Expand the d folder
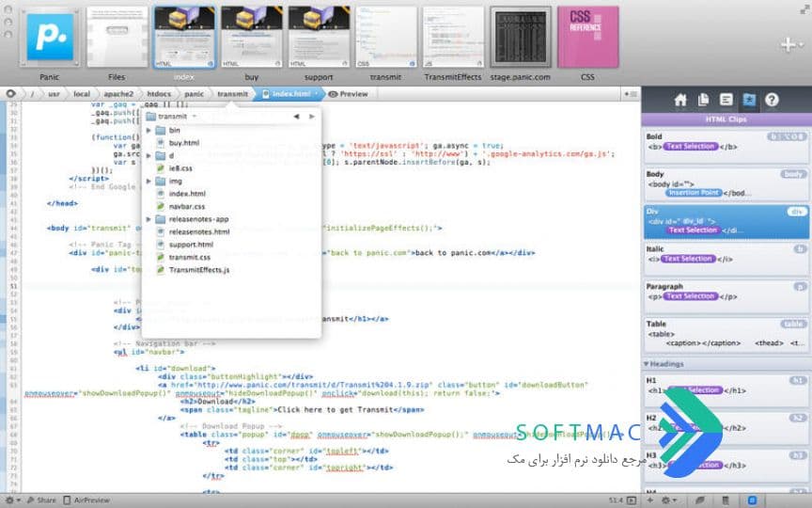Screen dimensions: 812x508 (x=148, y=156)
